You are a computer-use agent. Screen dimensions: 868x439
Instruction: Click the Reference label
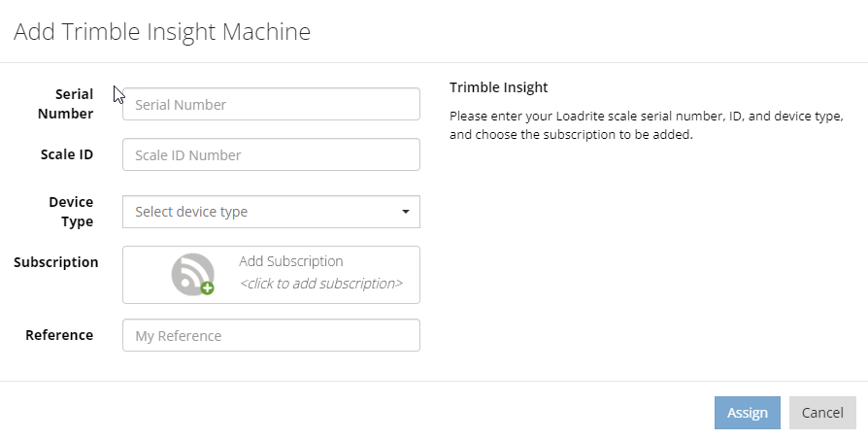(x=59, y=335)
